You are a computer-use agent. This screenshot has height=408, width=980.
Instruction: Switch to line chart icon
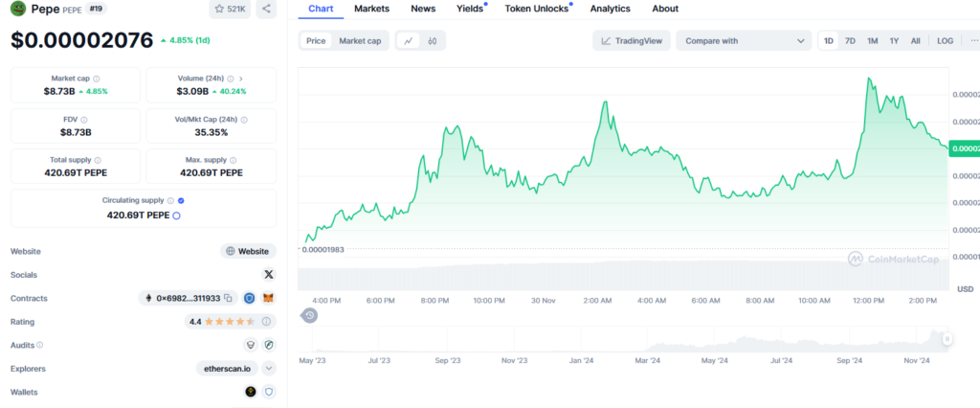[x=408, y=40]
